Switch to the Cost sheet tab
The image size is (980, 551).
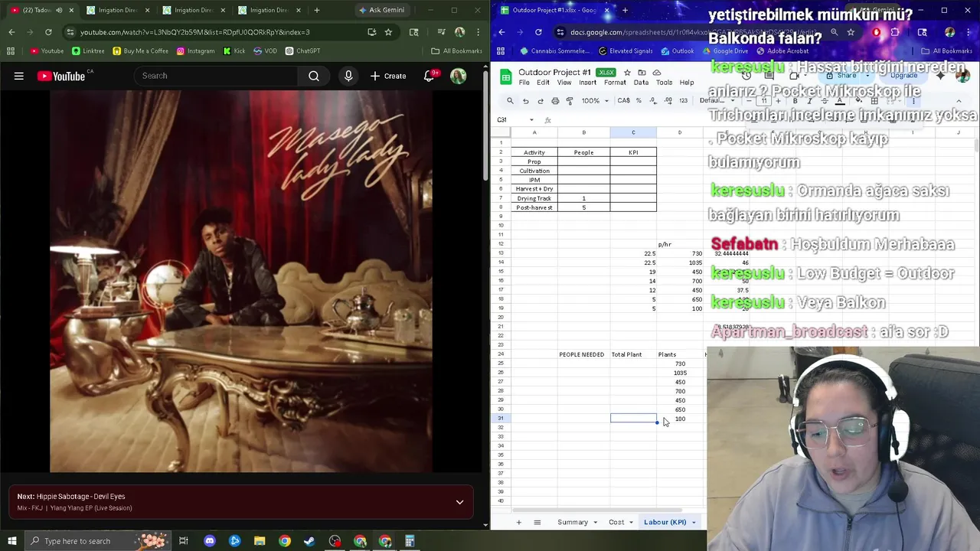tap(616, 522)
